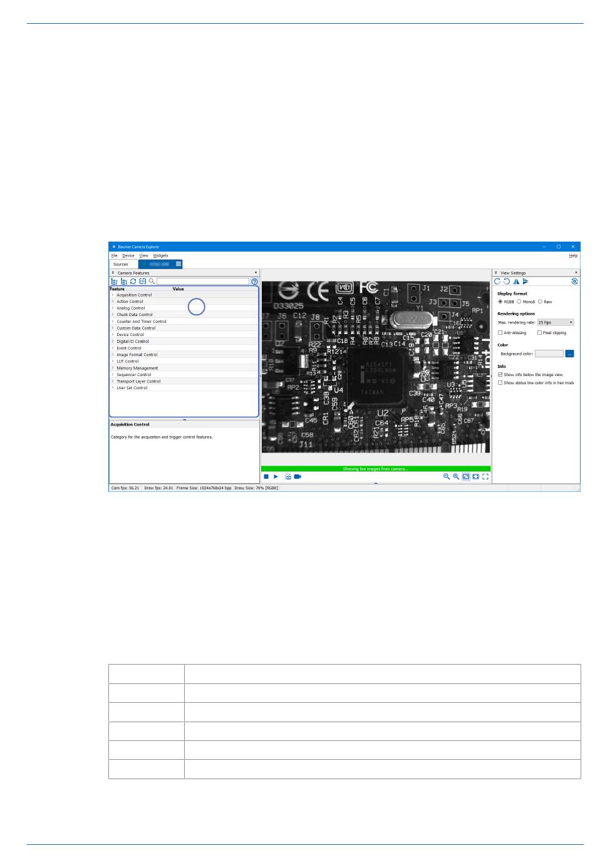Open the background color picker button
Screen dimensions: 595x868
point(569,354)
